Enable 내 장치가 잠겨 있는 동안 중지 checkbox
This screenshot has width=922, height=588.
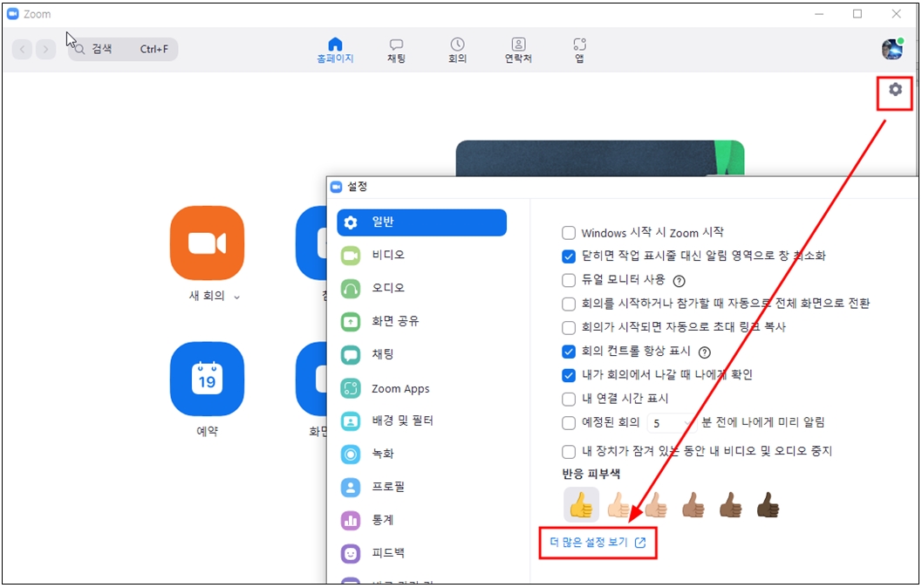(569, 452)
